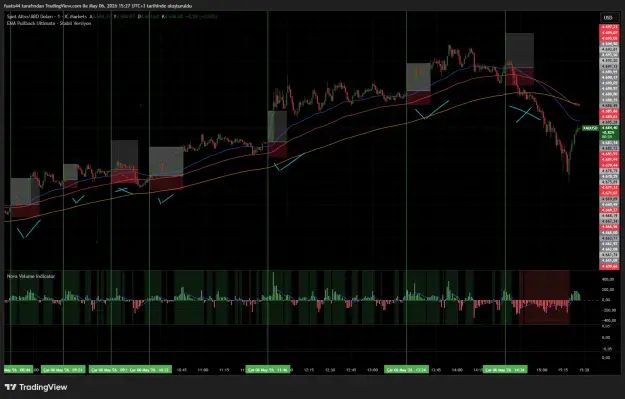Click the green 14:34 time marker label
625x399 pixels.
[x=505, y=370]
